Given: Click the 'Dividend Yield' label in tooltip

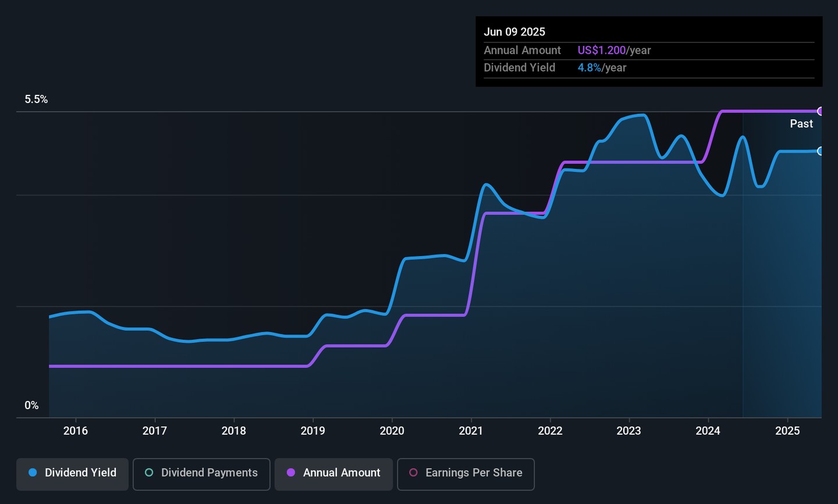Looking at the screenshot, I should (519, 68).
